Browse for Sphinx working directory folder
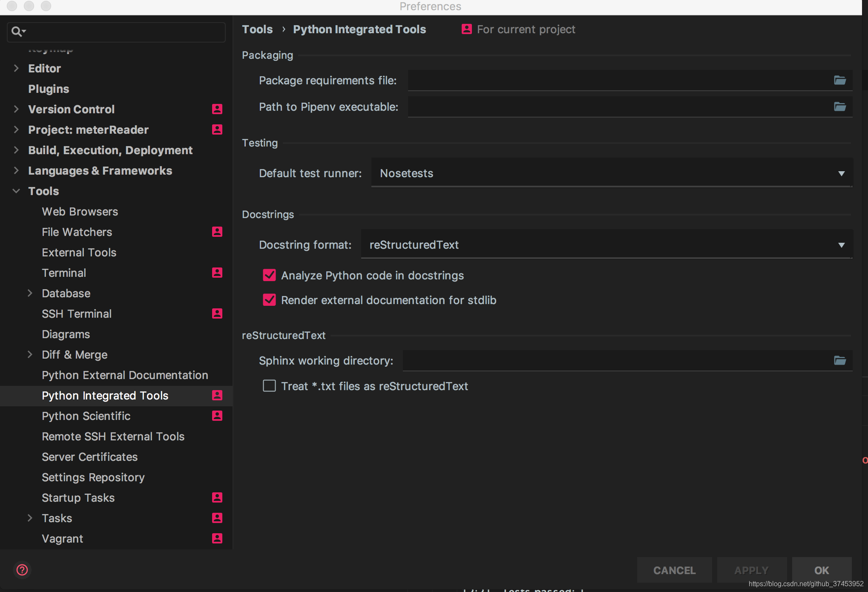The image size is (868, 592). (839, 361)
